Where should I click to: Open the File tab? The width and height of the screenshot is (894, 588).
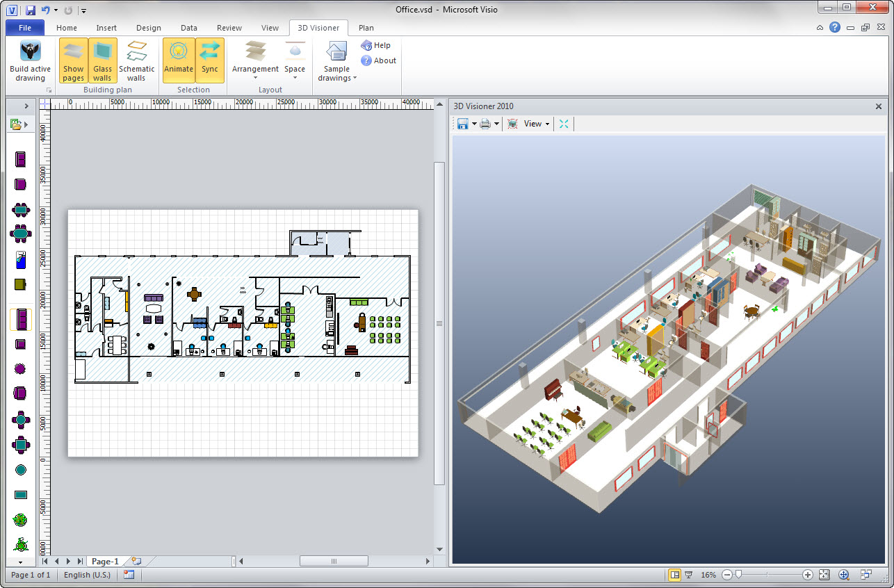tap(25, 28)
